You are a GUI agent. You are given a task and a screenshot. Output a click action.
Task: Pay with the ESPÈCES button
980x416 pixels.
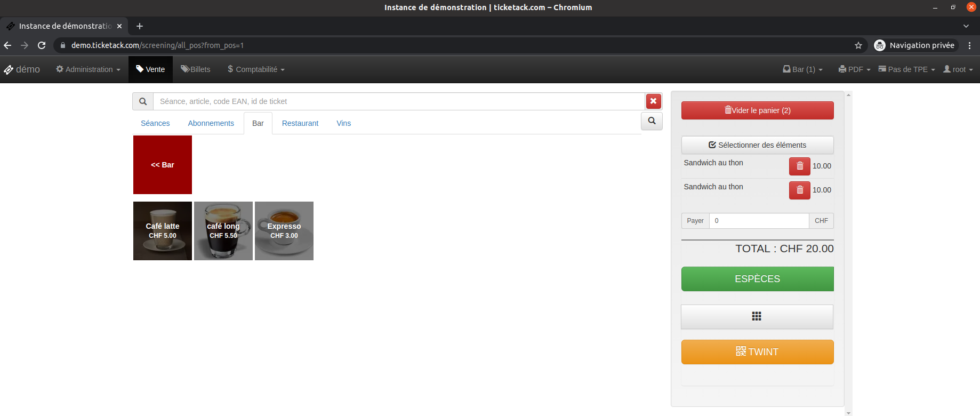pos(757,279)
